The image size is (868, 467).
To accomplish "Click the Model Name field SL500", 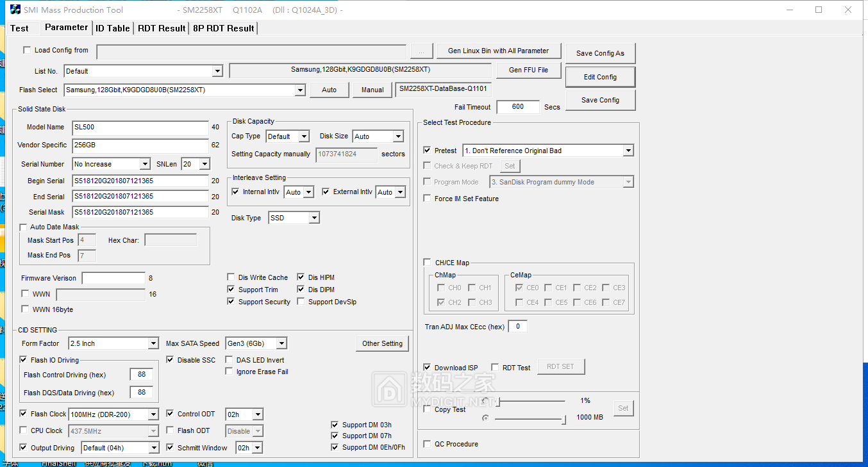I will (x=140, y=127).
